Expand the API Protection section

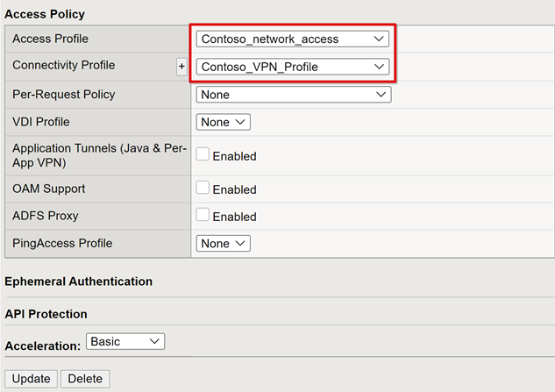coord(46,314)
